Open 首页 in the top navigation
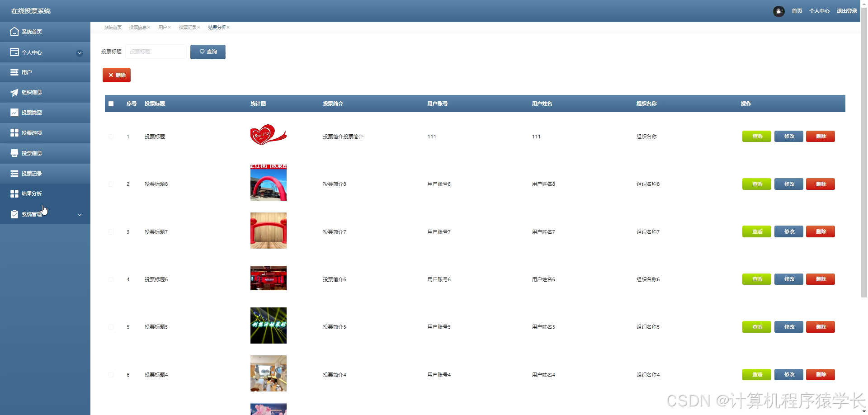The height and width of the screenshot is (415, 868). point(797,11)
